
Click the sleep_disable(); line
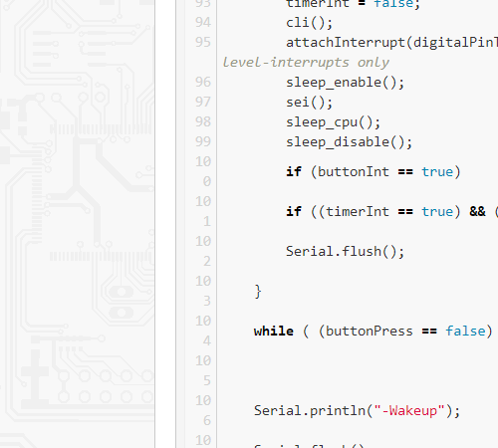pyautogui.click(x=349, y=142)
